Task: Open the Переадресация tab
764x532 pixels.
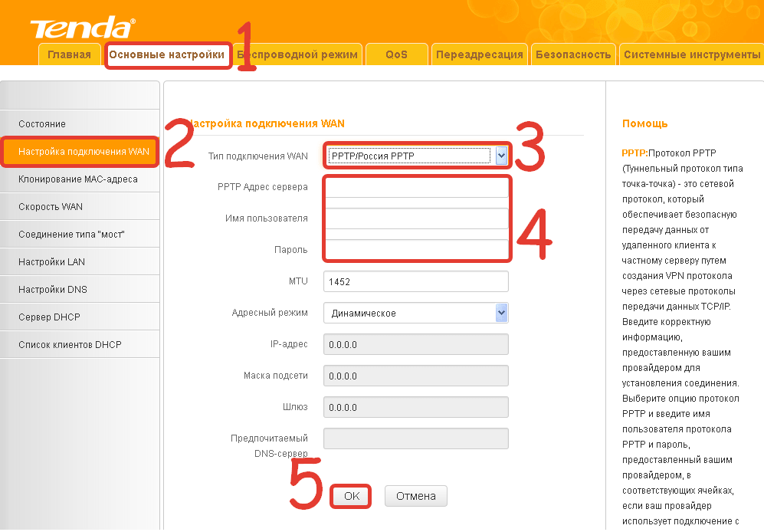Action: pyautogui.click(x=479, y=54)
